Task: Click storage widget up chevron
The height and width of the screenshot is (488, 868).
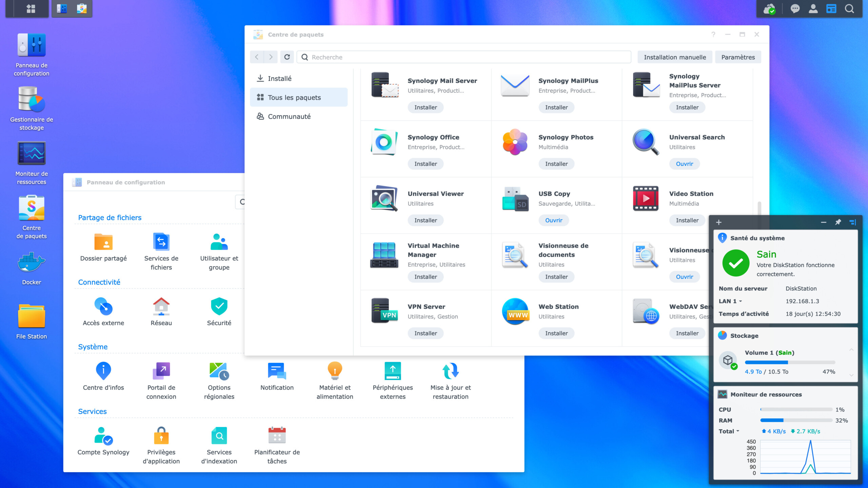Action: pyautogui.click(x=851, y=349)
